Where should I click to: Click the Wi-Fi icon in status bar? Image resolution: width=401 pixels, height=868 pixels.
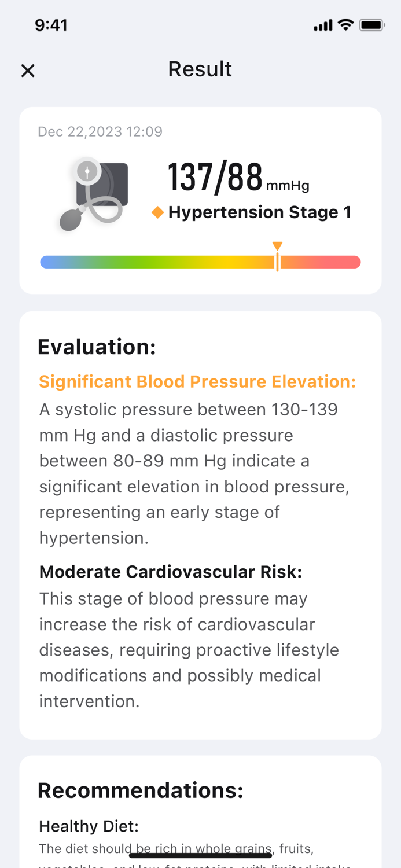click(345, 25)
